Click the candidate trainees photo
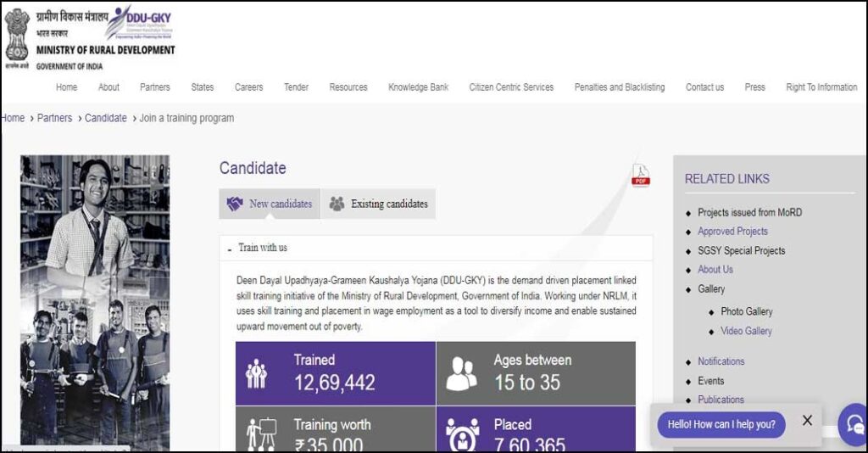 point(95,301)
